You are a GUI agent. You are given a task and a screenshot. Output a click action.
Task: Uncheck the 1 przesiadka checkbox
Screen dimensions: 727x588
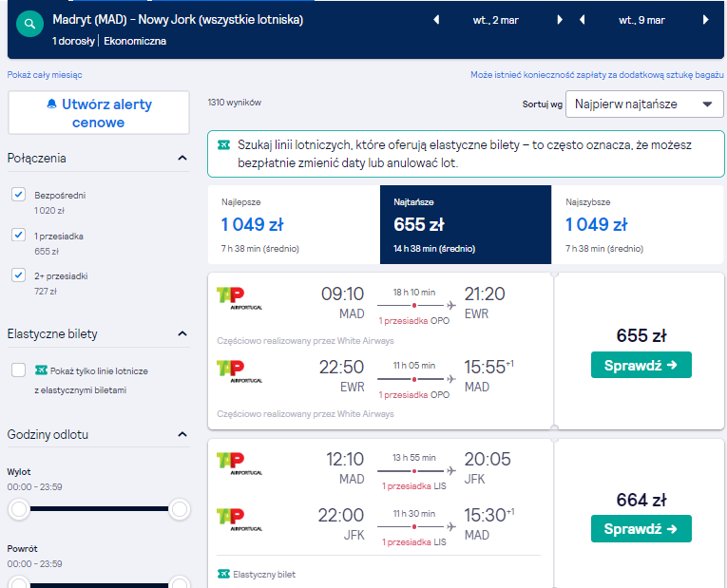tap(19, 235)
